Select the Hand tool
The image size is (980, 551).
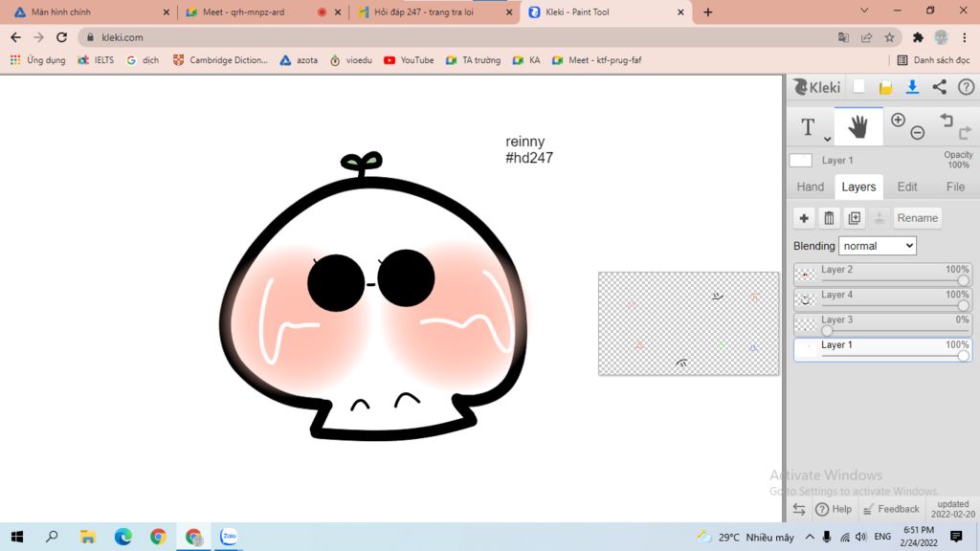(858, 127)
